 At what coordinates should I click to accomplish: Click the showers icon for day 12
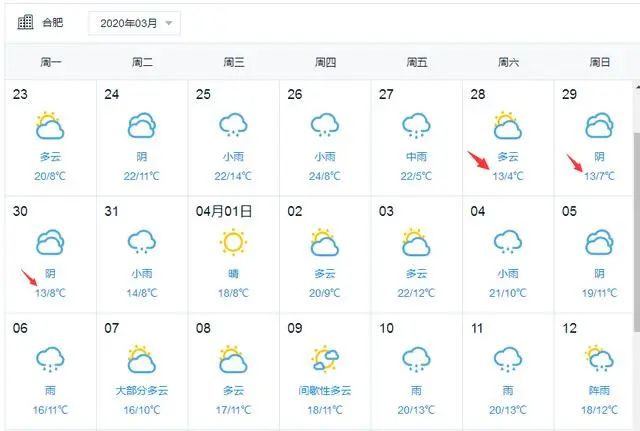[x=599, y=358]
